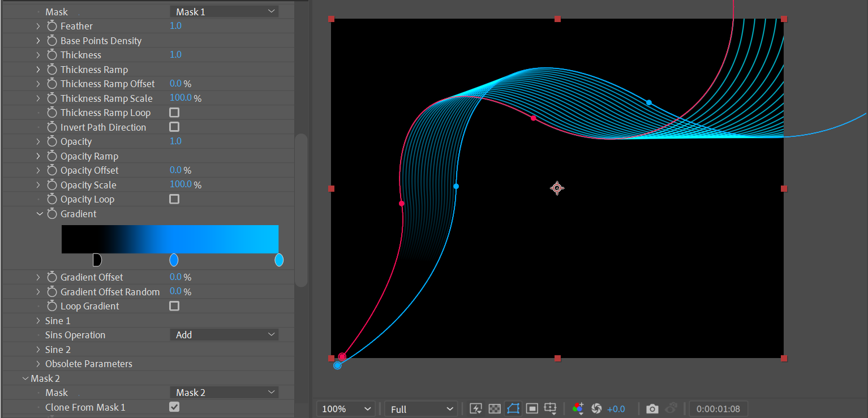Screen dimensions: 868x418
Task: Toggle the transparency grid icon
Action: click(495, 408)
